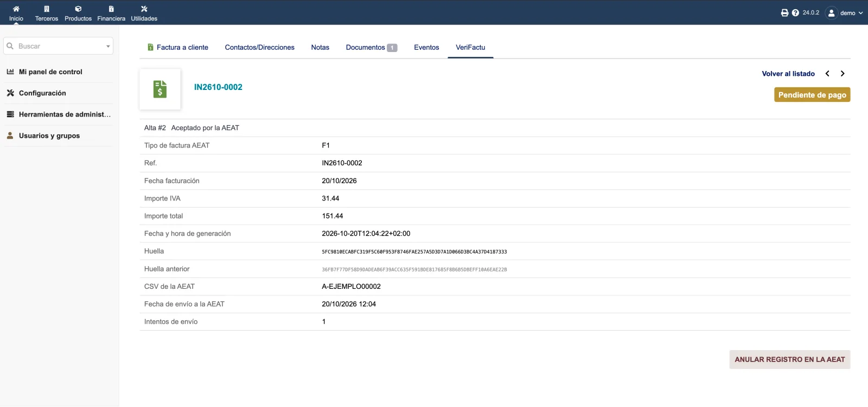Select the Huella anterior hash value

pos(414,269)
